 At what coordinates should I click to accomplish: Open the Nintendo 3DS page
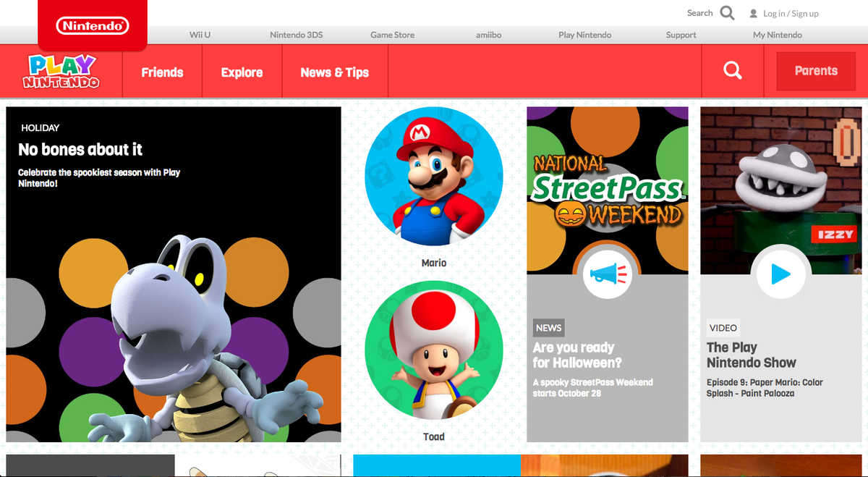[x=297, y=34]
